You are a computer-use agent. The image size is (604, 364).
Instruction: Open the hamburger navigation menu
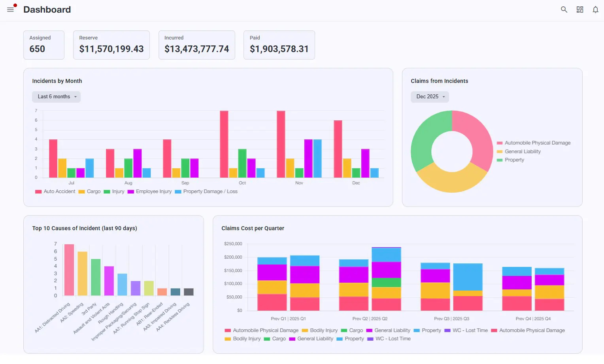(11, 9)
